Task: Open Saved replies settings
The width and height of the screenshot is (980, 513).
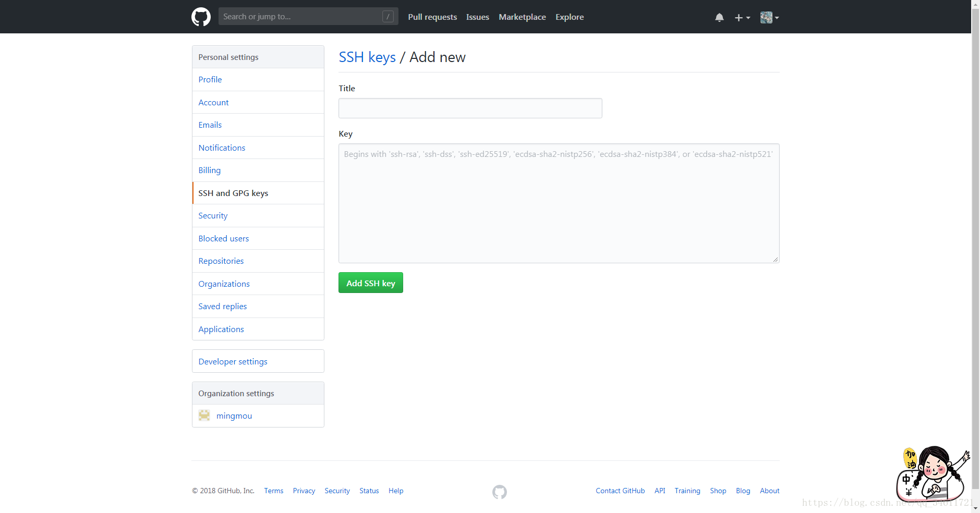Action: tap(258, 306)
